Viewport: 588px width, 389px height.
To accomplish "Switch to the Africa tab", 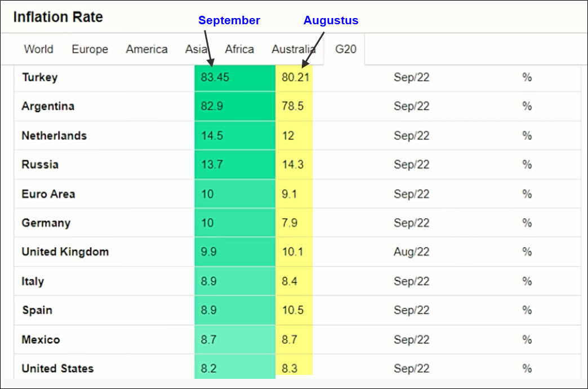I will 239,49.
